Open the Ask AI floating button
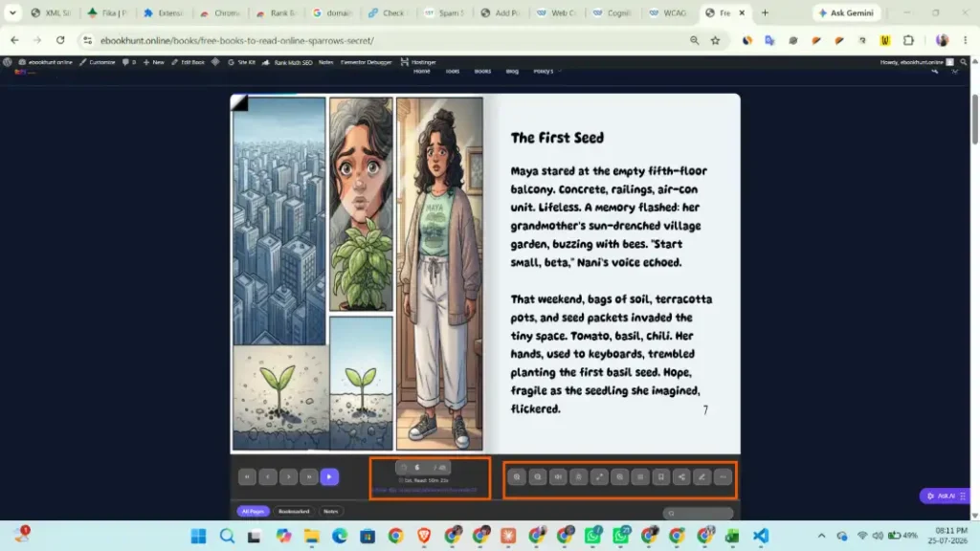This screenshot has width=980, height=551. coord(945,496)
